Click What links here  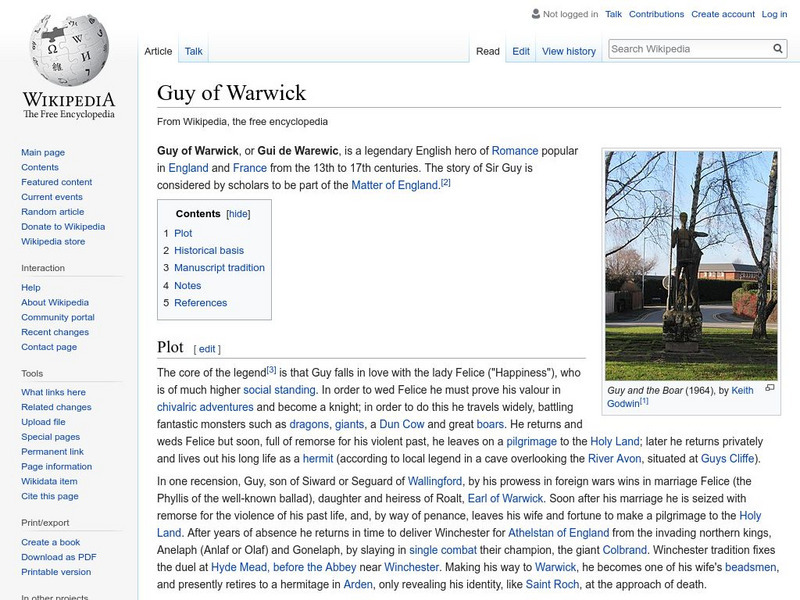coord(53,392)
